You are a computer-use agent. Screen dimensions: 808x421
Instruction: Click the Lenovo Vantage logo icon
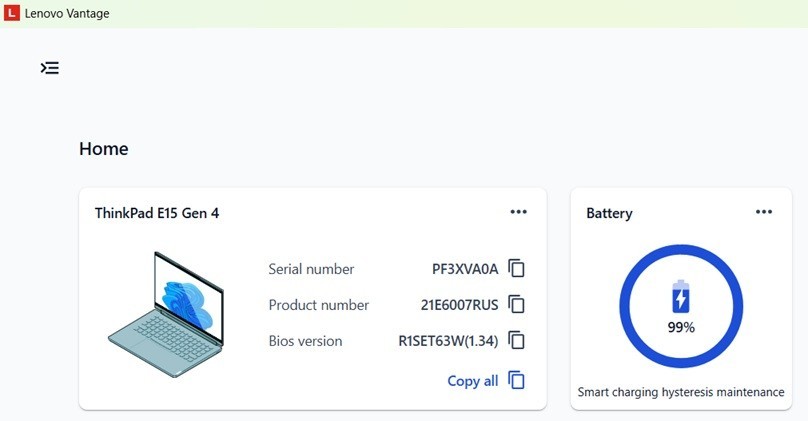pos(11,13)
